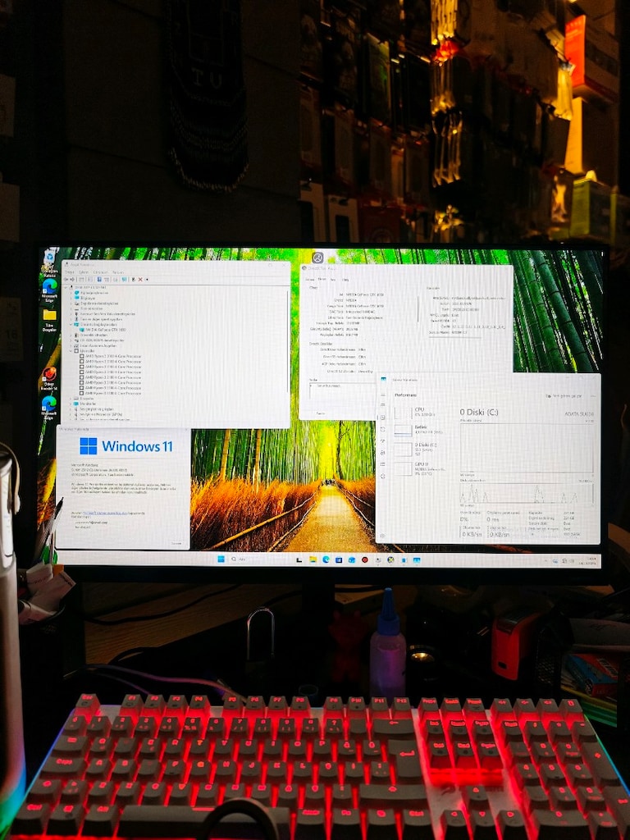Expand Fare ve diğer işaret aygıtları node
Image resolution: width=630 pixels, height=840 pixels.
pyautogui.click(x=71, y=319)
